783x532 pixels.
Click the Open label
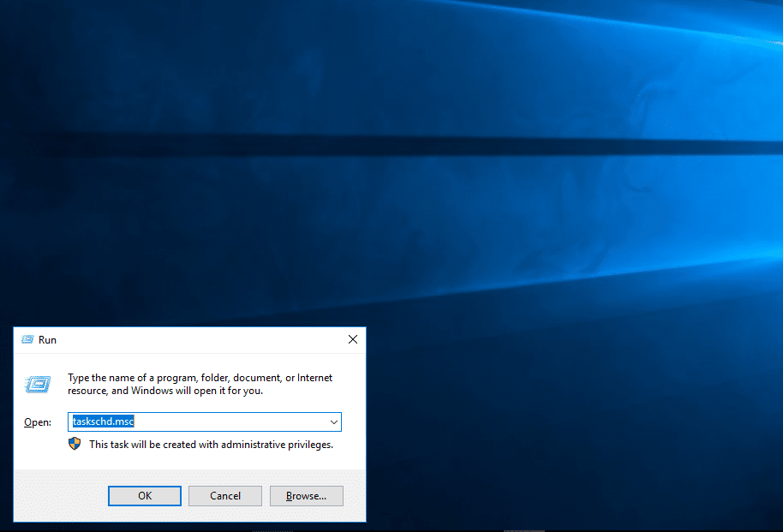click(x=38, y=421)
